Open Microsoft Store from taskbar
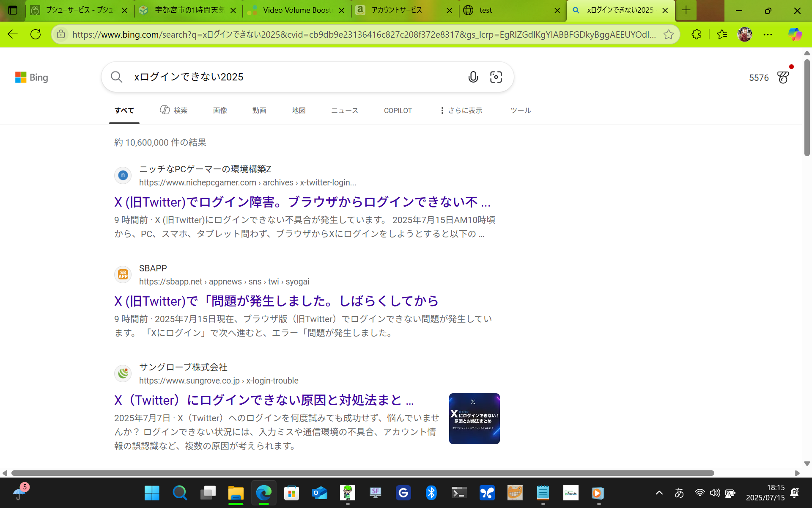812x508 pixels. pyautogui.click(x=291, y=493)
